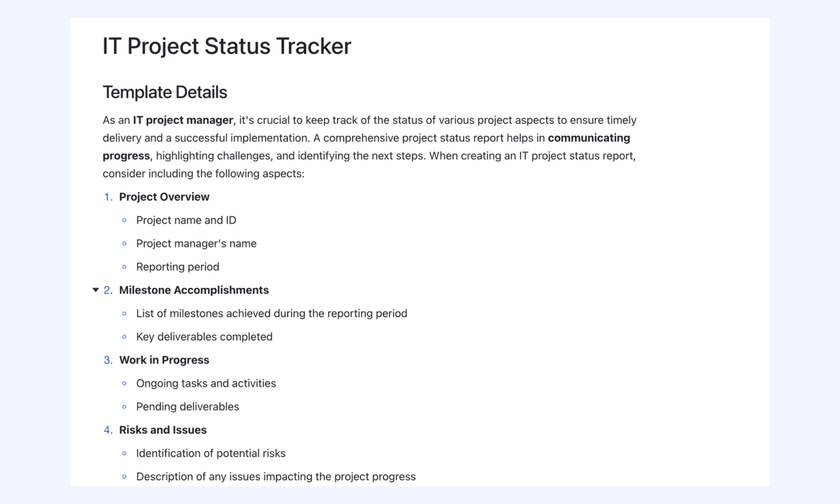Select the Risks and Issues heading
The width and height of the screenshot is (840, 504).
[163, 430]
